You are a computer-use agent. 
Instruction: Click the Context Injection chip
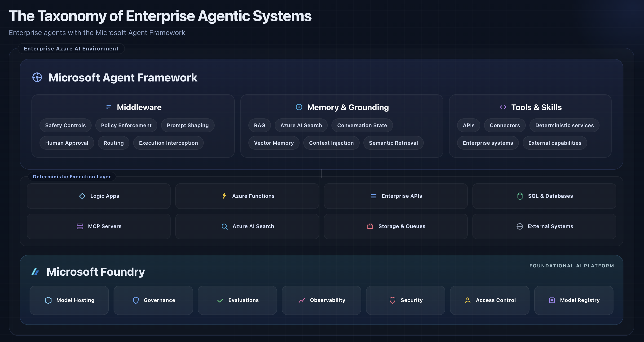tap(331, 143)
